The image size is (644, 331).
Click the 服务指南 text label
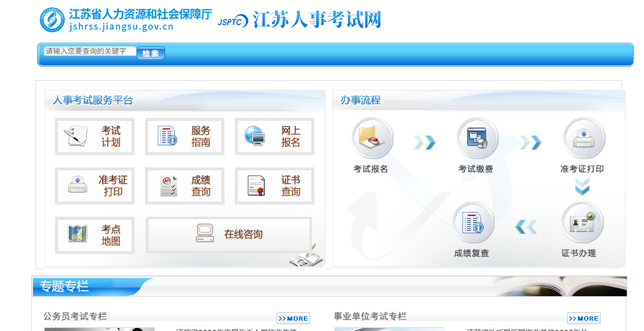coord(201,137)
